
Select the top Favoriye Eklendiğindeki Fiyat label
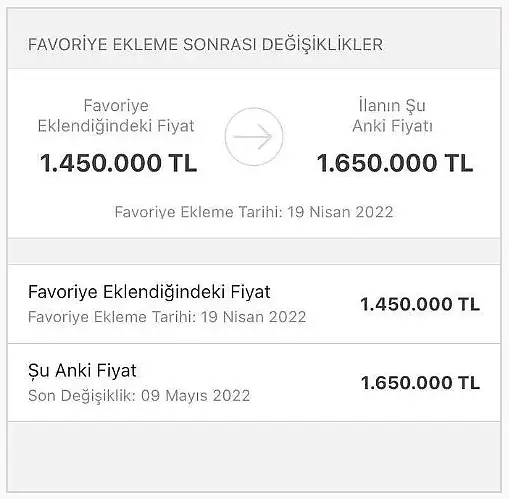116,116
